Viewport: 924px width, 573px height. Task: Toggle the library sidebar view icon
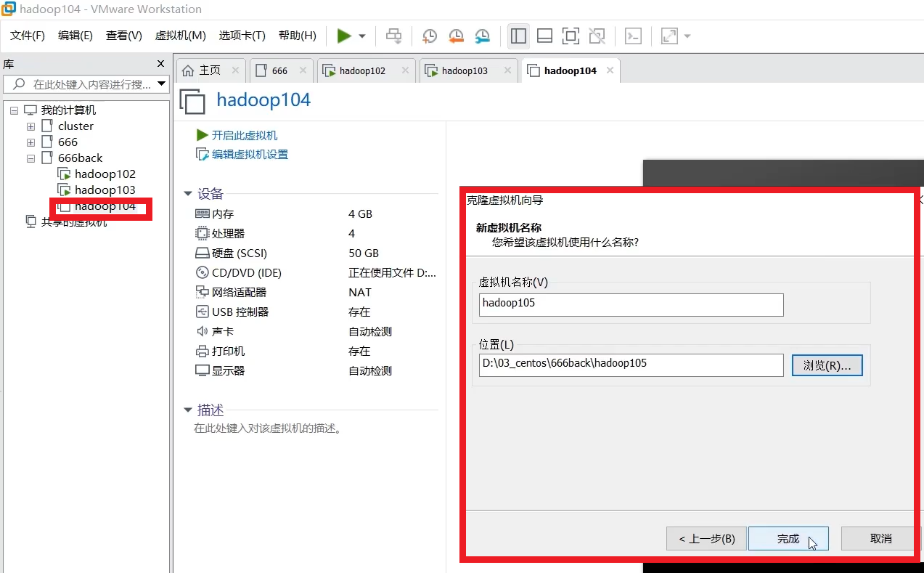[x=518, y=36]
